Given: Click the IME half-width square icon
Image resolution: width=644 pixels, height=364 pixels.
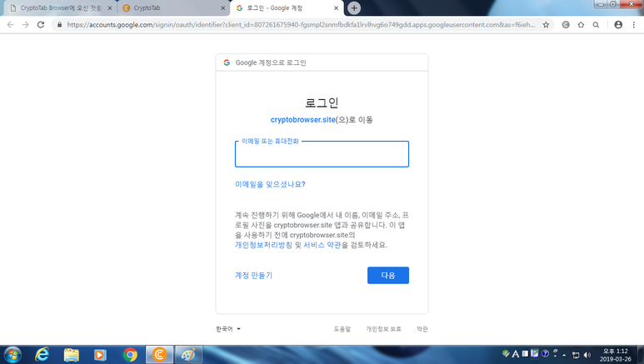Looking at the screenshot, I should coord(525,353).
